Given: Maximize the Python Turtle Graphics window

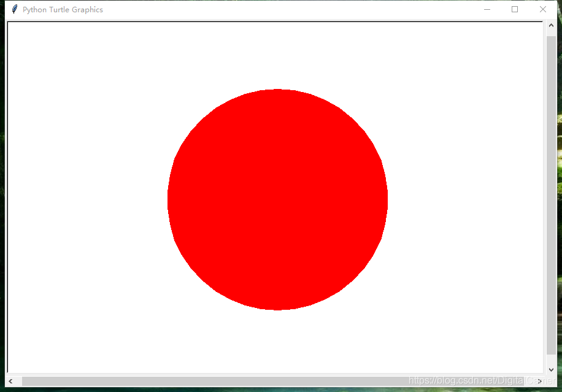Looking at the screenshot, I should click(515, 9).
